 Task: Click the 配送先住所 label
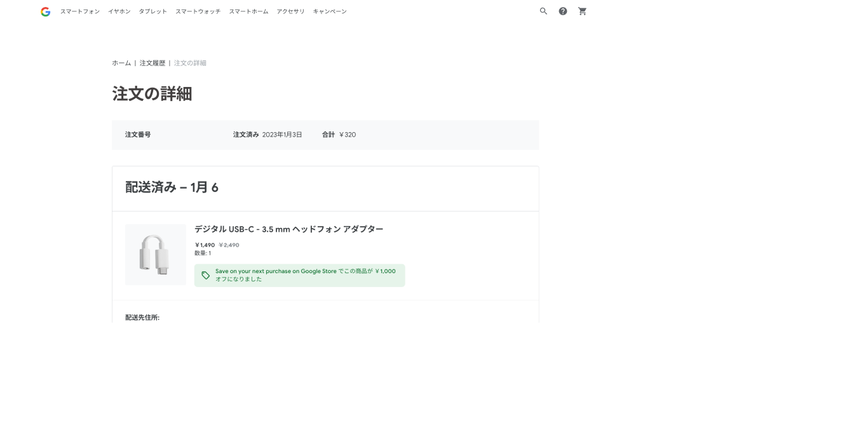(x=142, y=318)
